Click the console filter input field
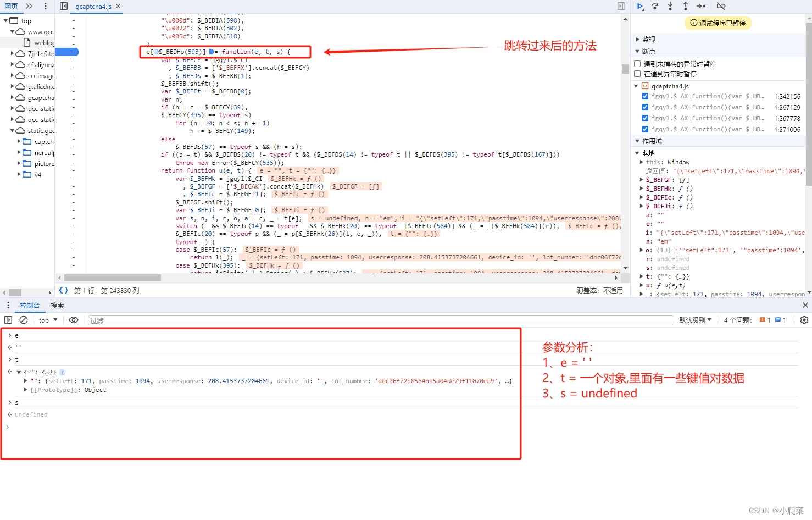Image resolution: width=812 pixels, height=520 pixels. (x=381, y=320)
